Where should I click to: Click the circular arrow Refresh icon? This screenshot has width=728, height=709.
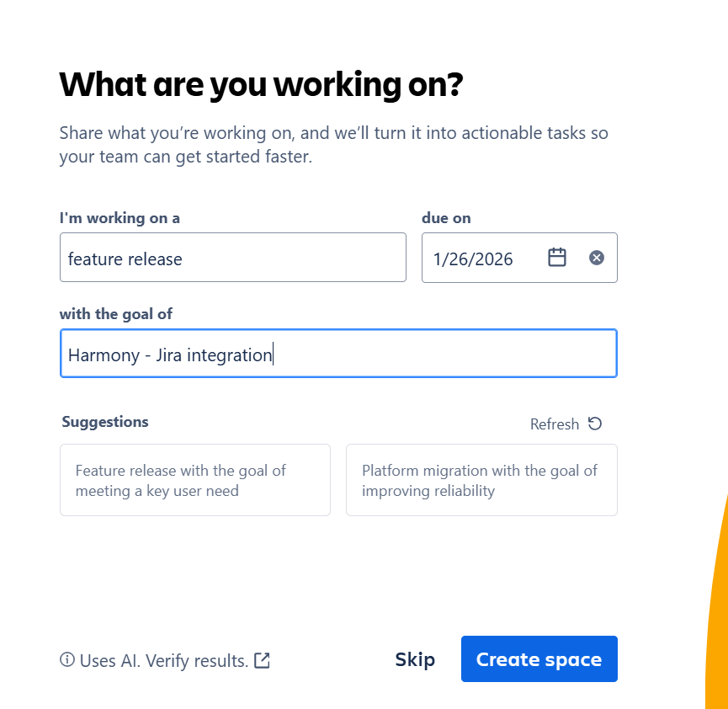point(595,424)
